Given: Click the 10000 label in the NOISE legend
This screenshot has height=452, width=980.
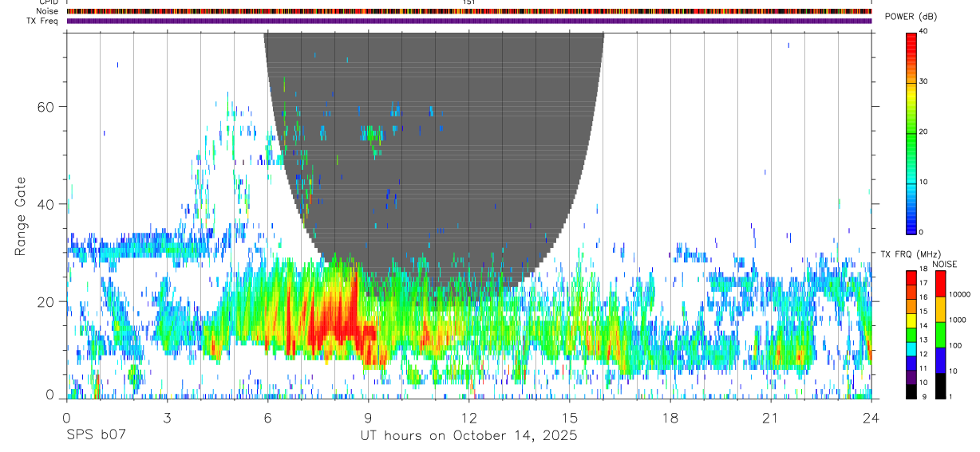Looking at the screenshot, I should coord(959,294).
